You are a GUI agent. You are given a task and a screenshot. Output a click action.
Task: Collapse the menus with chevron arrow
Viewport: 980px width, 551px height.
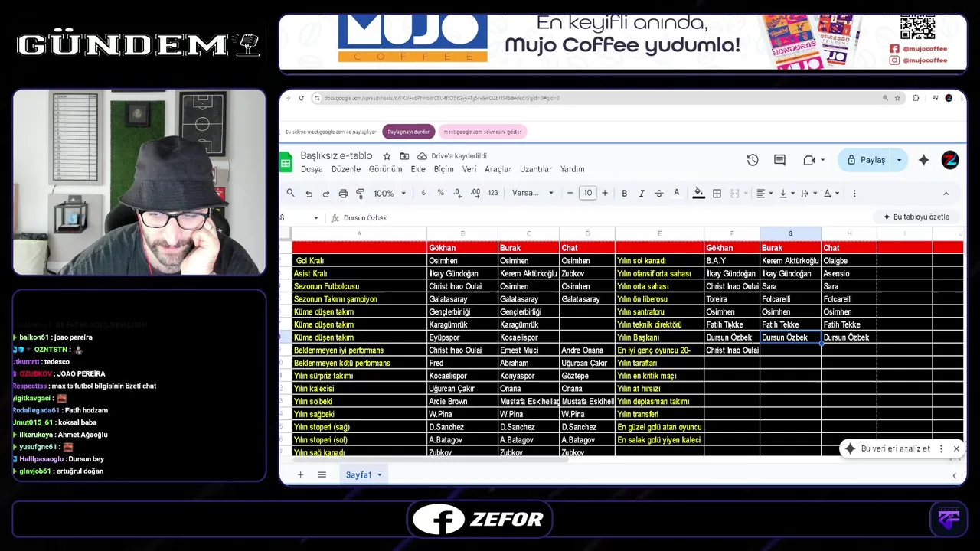pos(946,194)
